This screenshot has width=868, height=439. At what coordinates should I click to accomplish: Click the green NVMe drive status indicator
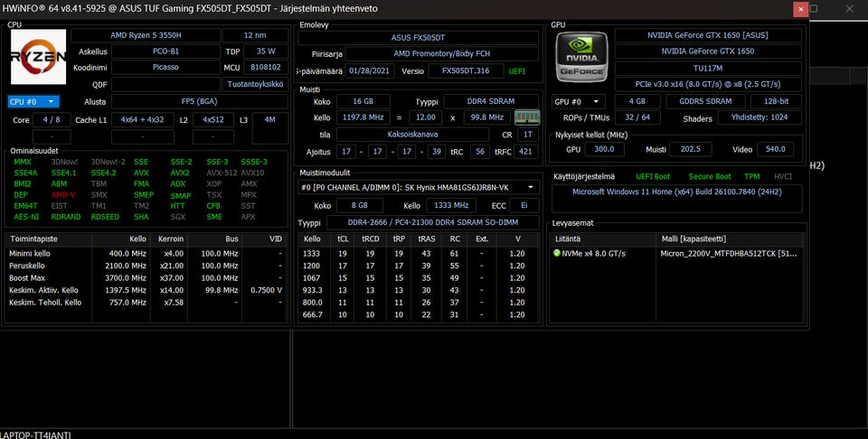pos(557,254)
